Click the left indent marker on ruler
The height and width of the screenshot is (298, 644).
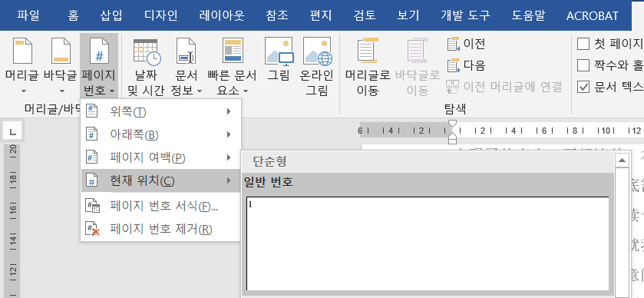click(x=452, y=141)
